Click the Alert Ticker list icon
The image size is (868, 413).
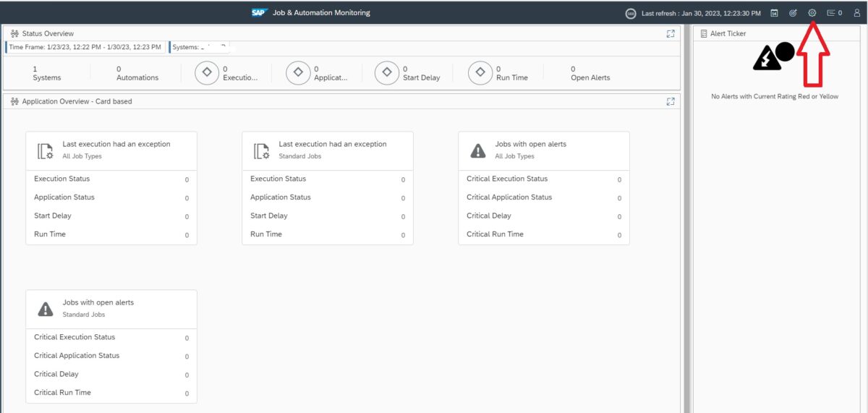tap(704, 33)
